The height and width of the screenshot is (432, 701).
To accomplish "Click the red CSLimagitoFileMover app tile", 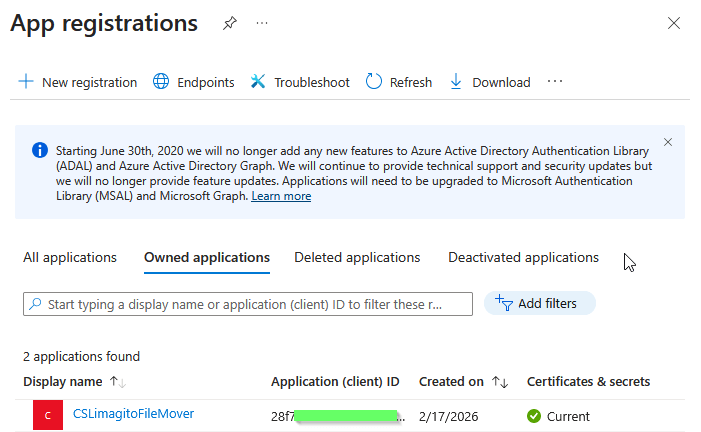I will click(x=48, y=415).
